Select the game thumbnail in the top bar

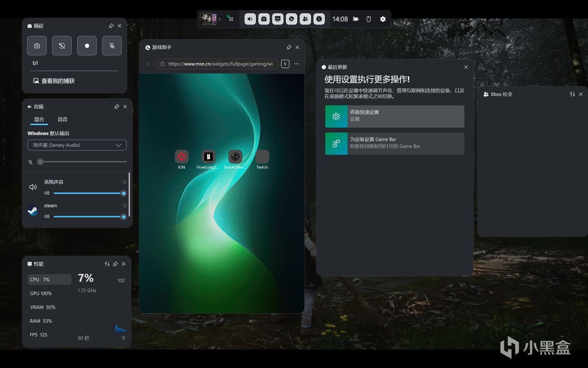208,19
